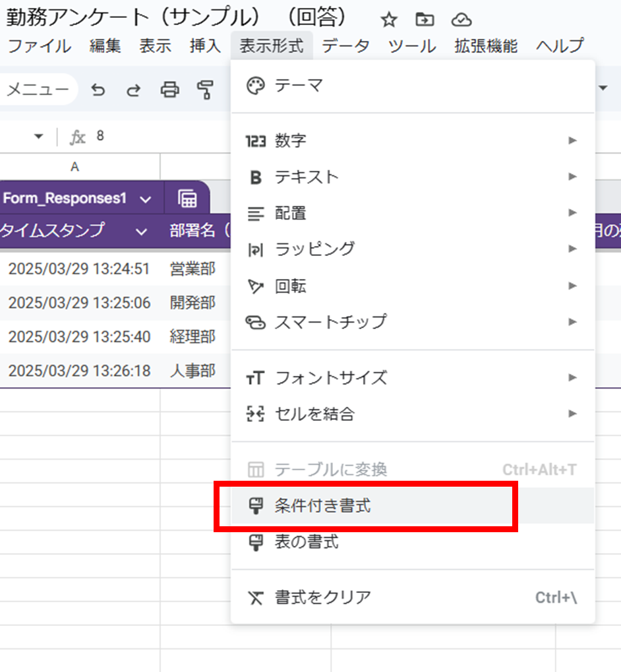The image size is (621, 672).
Task: Click the move to folder icon
Action: tap(425, 20)
